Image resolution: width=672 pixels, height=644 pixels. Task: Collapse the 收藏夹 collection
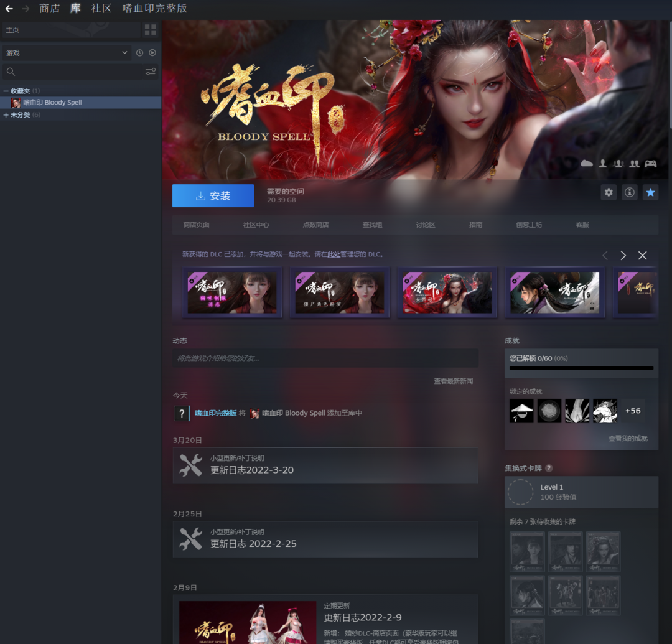pos(6,91)
